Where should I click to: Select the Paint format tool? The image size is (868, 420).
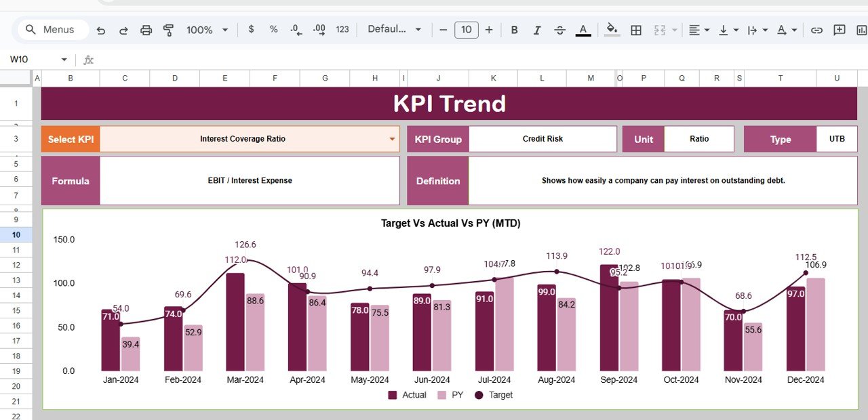point(167,30)
